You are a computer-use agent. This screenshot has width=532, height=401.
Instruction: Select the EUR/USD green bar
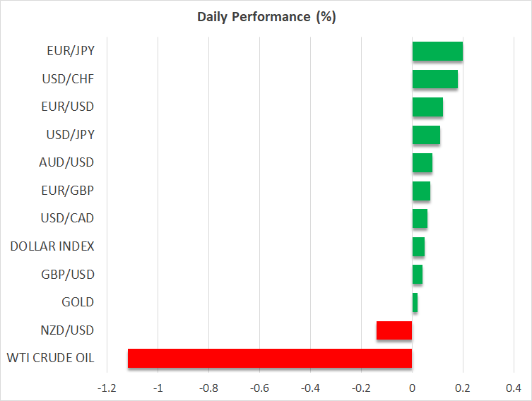pos(427,107)
